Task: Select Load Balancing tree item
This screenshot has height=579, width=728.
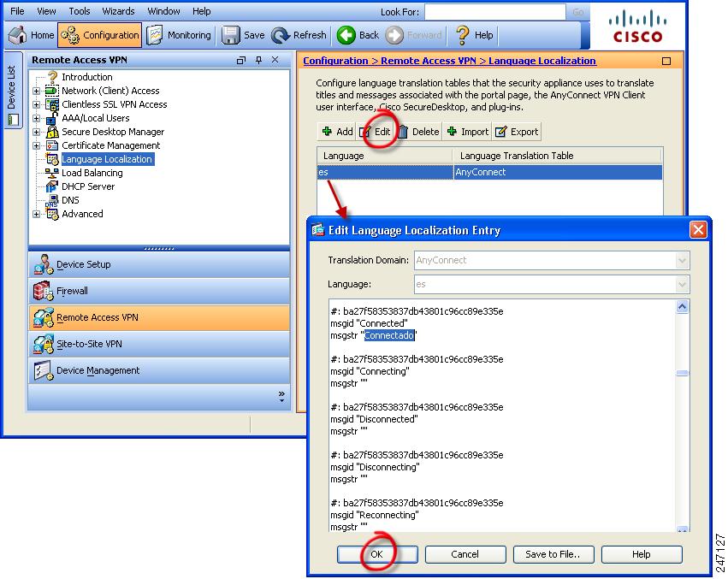Action: point(92,173)
